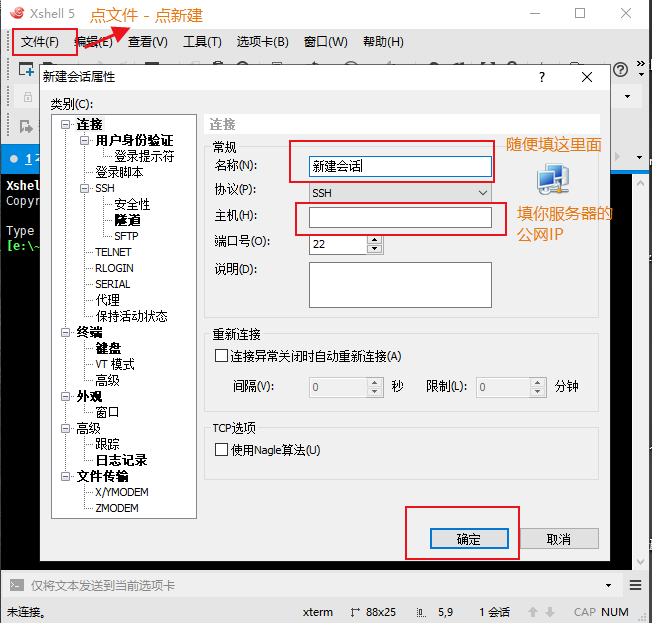The image size is (652, 623).
Task: Collapse the 连接 tree node
Action: click(x=65, y=124)
